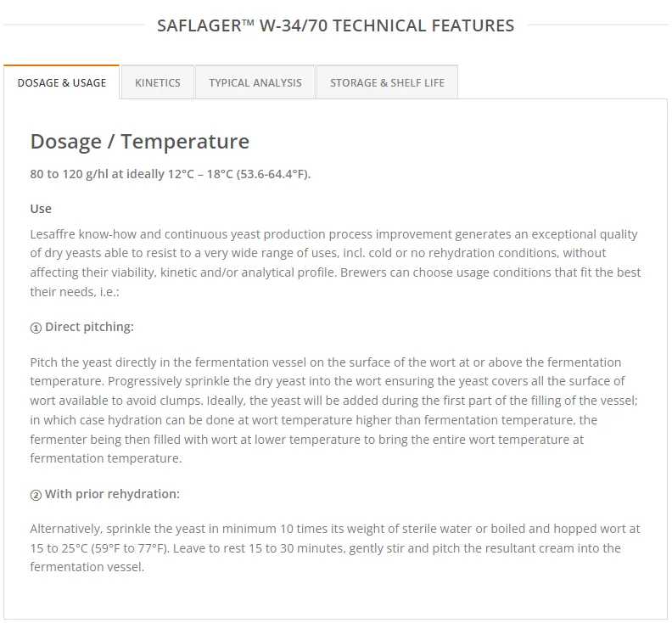Viewport: 672px width, 623px height.
Task: Switch to the Kinetics tab
Action: click(158, 82)
